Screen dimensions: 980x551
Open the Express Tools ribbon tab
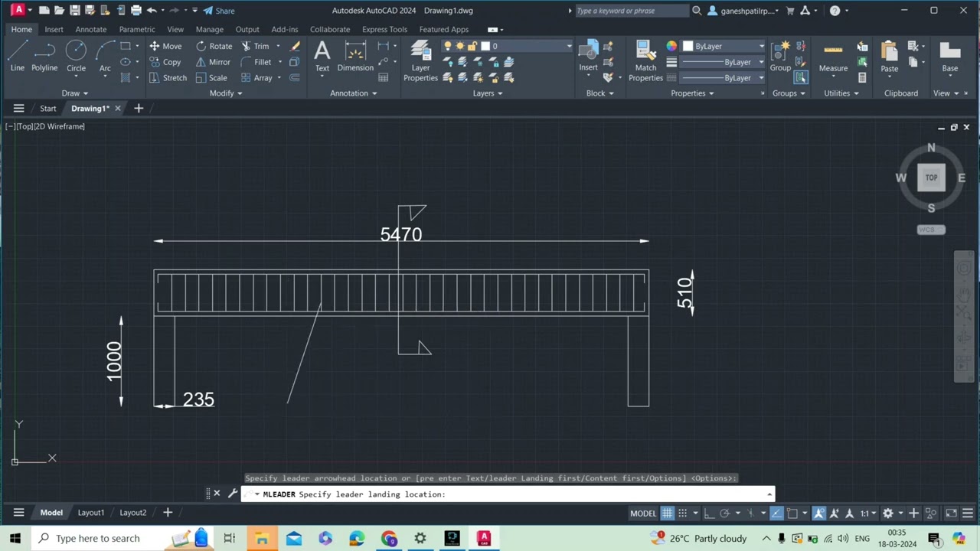tap(384, 29)
